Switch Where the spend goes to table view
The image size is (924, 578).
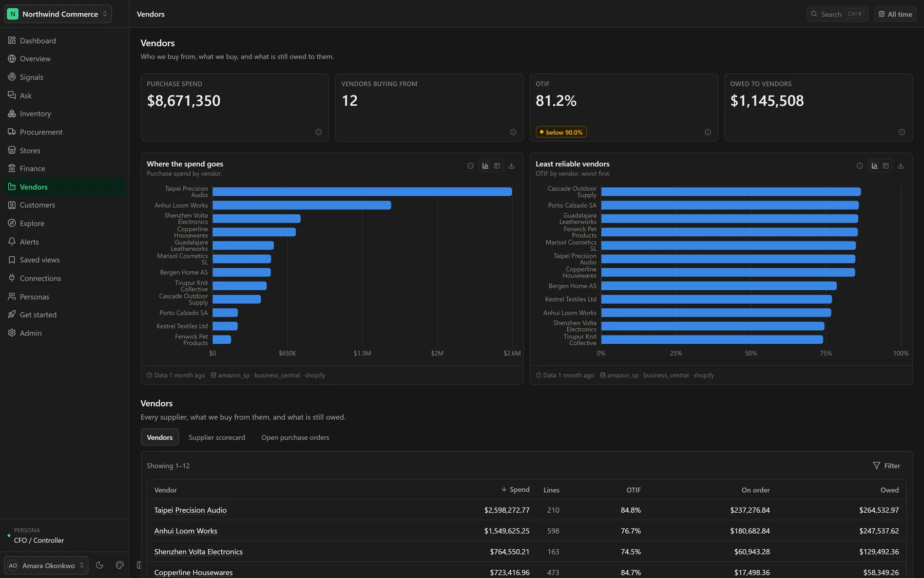point(497,166)
